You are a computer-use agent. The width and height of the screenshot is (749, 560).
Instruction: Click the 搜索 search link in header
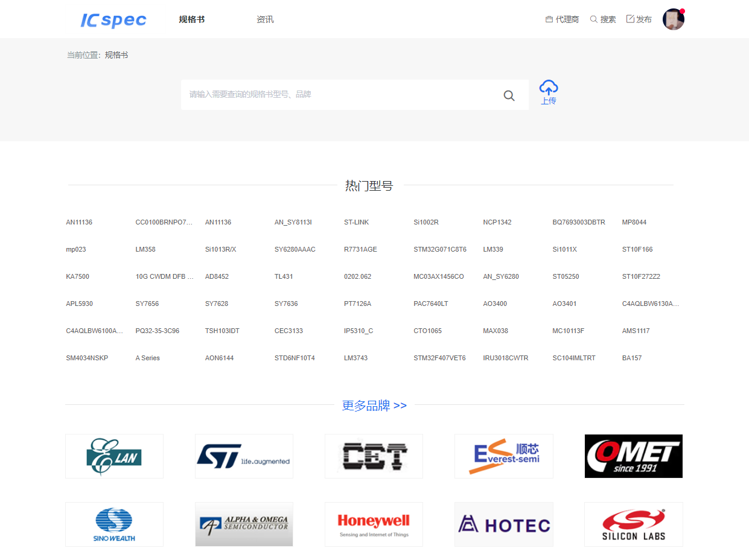click(x=603, y=19)
